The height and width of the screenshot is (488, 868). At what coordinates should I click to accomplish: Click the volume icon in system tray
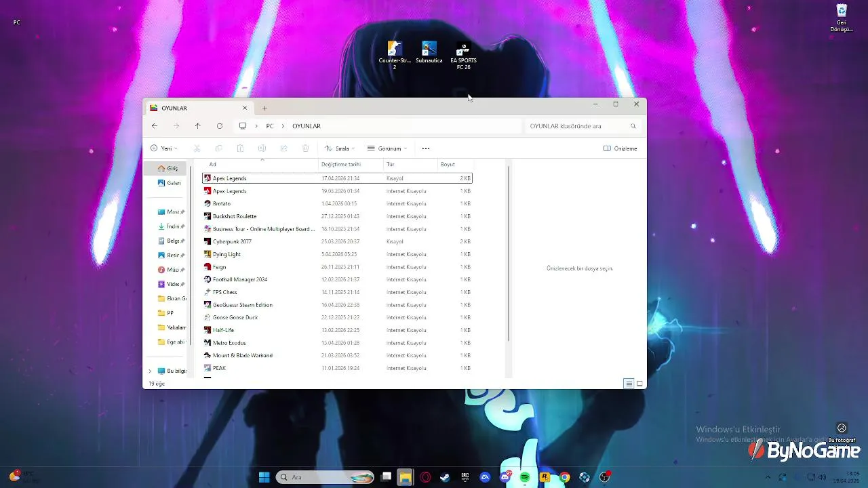click(823, 477)
